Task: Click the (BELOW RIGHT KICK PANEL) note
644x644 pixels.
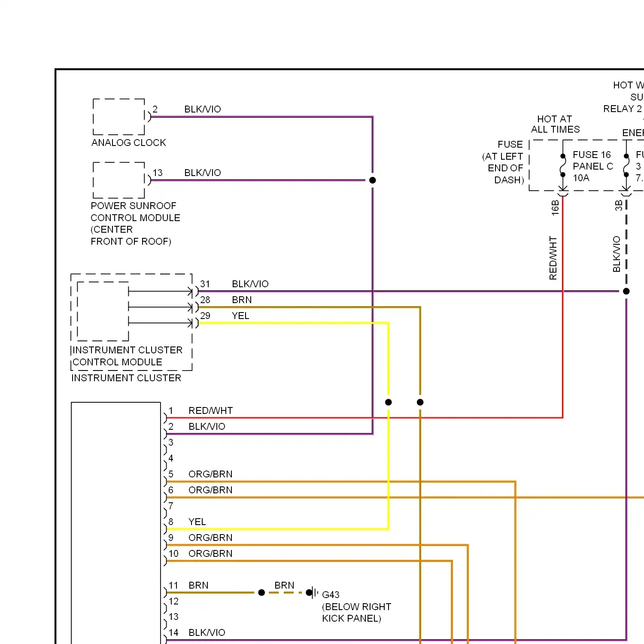Action: coord(356,613)
